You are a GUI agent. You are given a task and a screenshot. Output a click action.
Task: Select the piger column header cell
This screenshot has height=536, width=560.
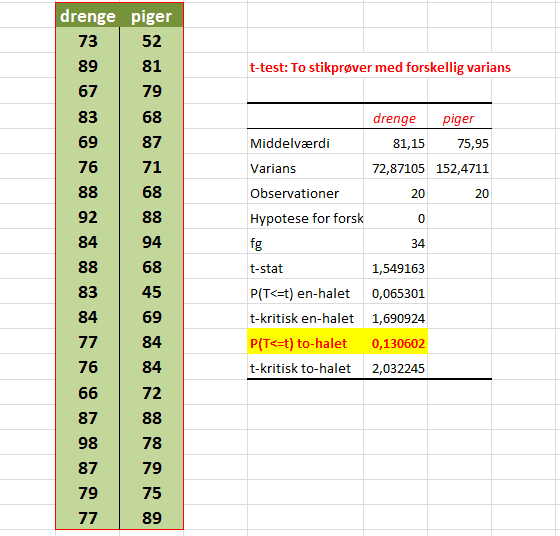151,16
